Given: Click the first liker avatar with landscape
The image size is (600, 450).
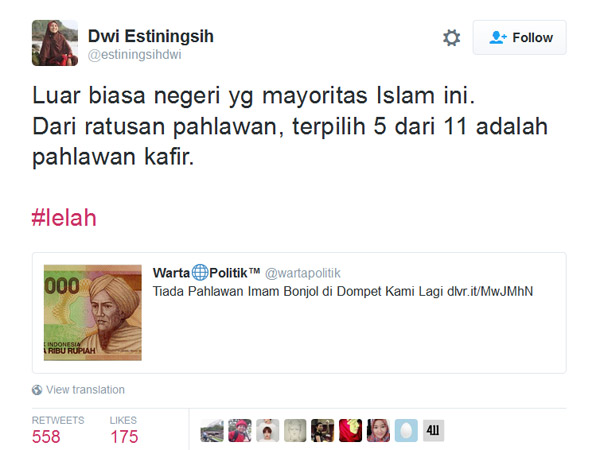Looking at the screenshot, I should coord(212,430).
